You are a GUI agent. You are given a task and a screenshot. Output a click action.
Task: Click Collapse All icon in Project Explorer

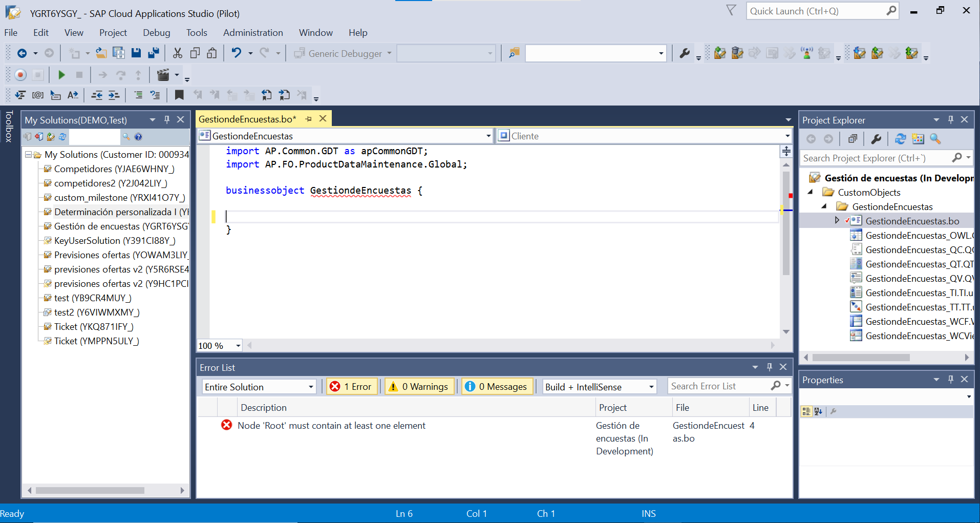tap(853, 139)
